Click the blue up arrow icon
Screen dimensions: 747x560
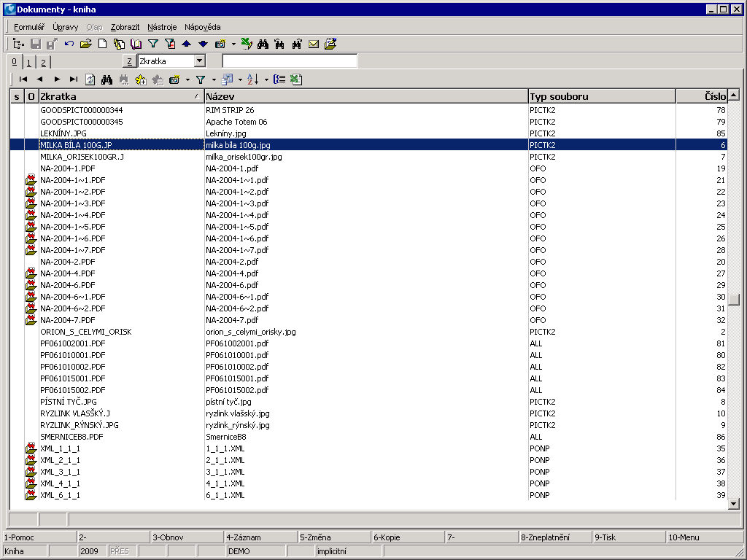[187, 44]
